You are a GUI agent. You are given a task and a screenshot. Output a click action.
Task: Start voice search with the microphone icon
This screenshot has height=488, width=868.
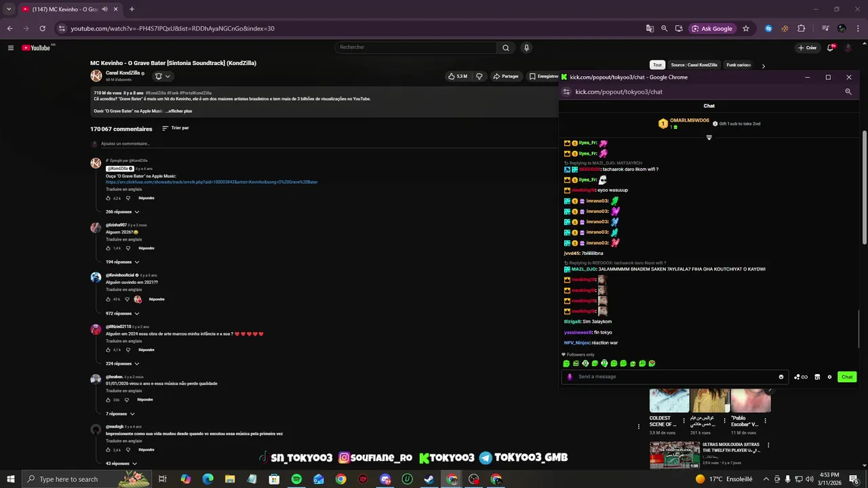point(526,47)
